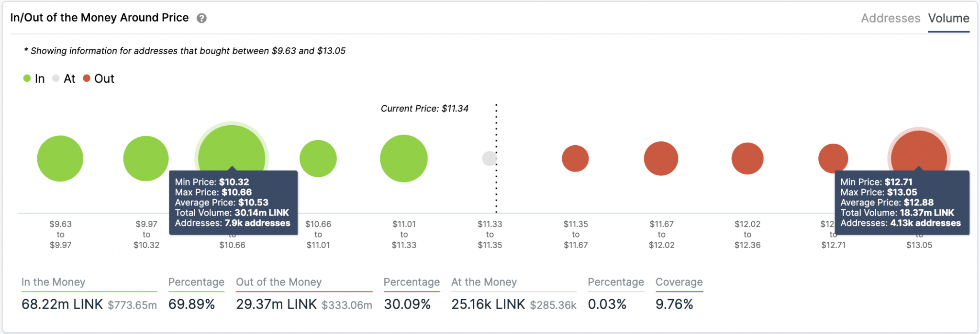The height and width of the screenshot is (334, 980).
Task: Click the green bubble for $11.01 to $11.33
Action: (404, 159)
